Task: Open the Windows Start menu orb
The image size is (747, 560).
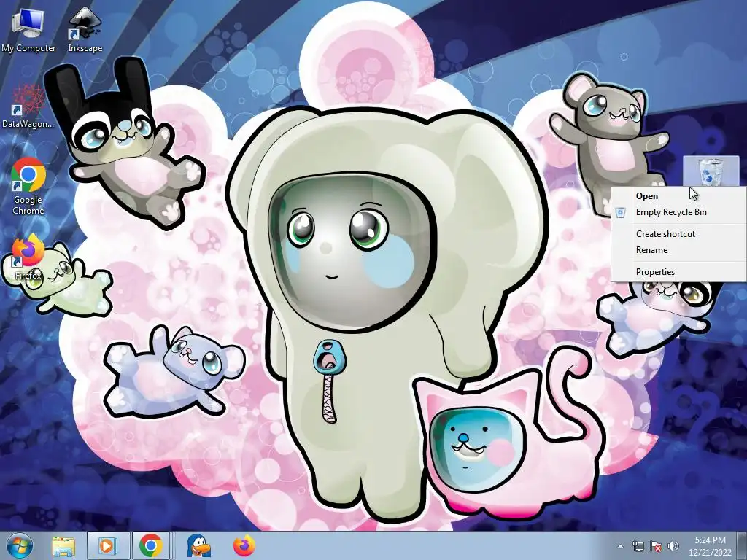Action: click(20, 546)
